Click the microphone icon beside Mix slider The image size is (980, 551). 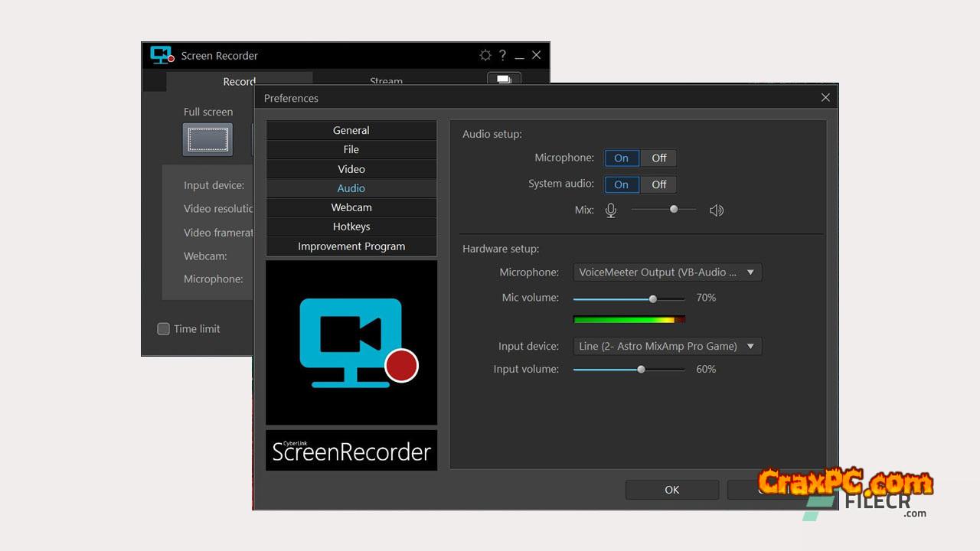click(x=610, y=210)
